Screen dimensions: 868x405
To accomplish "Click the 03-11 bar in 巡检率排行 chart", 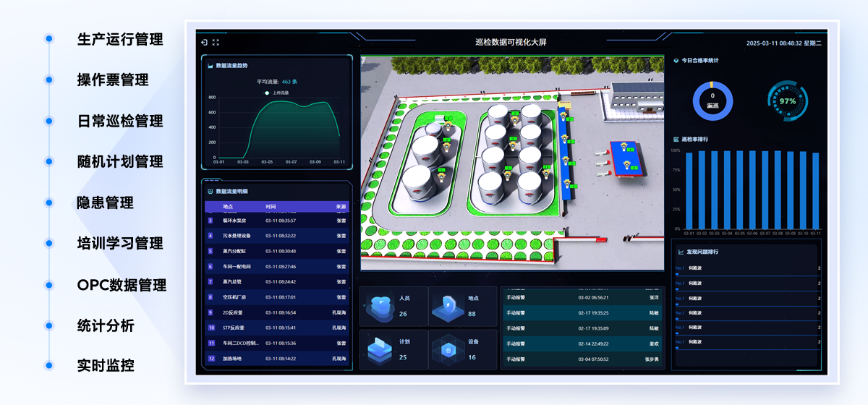I will pos(815,191).
